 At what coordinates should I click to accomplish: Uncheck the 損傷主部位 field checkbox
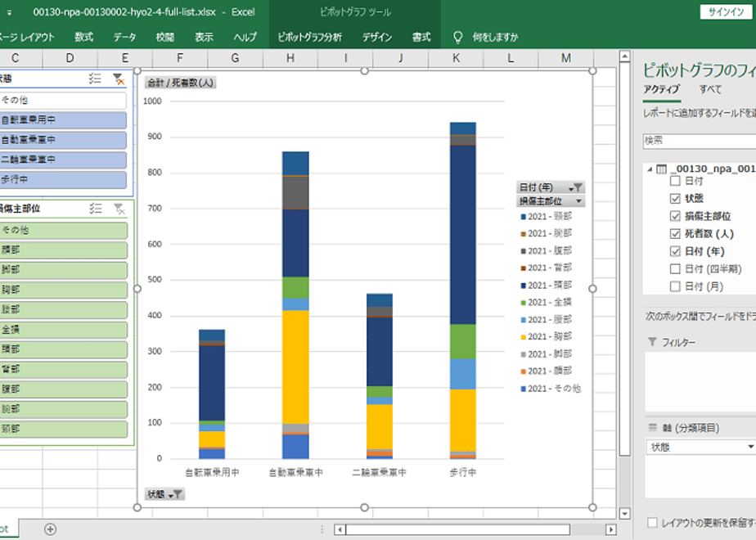675,216
